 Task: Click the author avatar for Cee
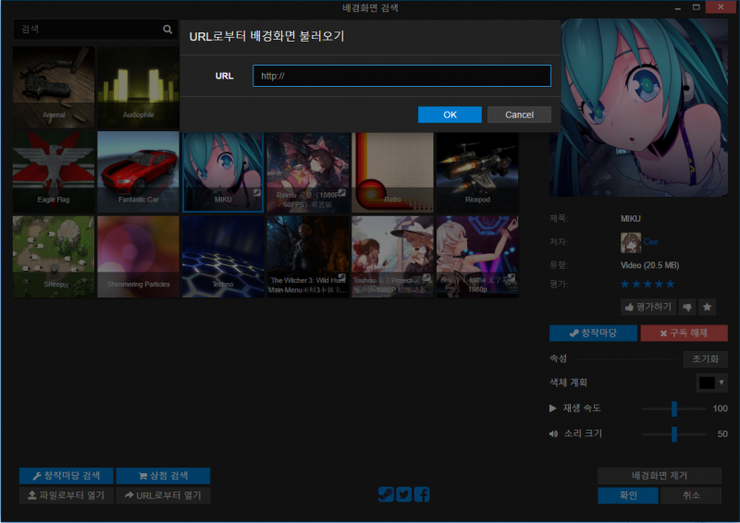(x=631, y=242)
